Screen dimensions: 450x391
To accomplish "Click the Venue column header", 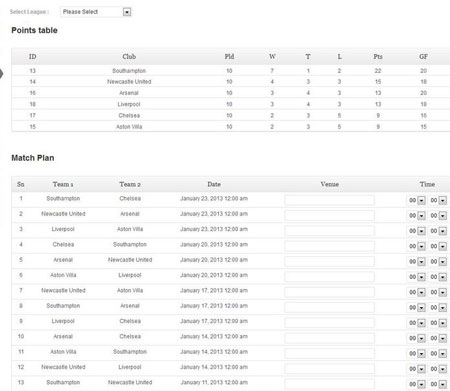I will (330, 184).
